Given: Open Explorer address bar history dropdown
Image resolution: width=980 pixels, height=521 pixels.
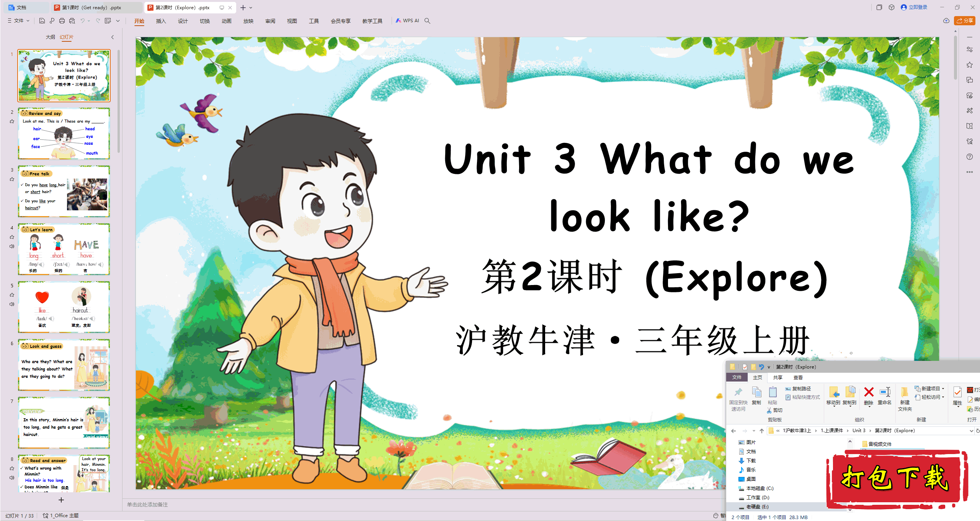Looking at the screenshot, I should (971, 431).
